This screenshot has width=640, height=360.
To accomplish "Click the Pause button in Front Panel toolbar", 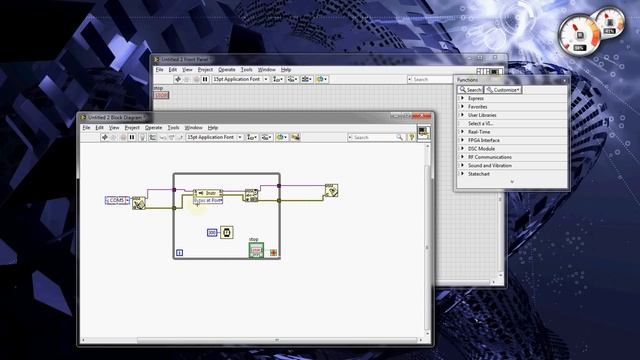I will 205,79.
